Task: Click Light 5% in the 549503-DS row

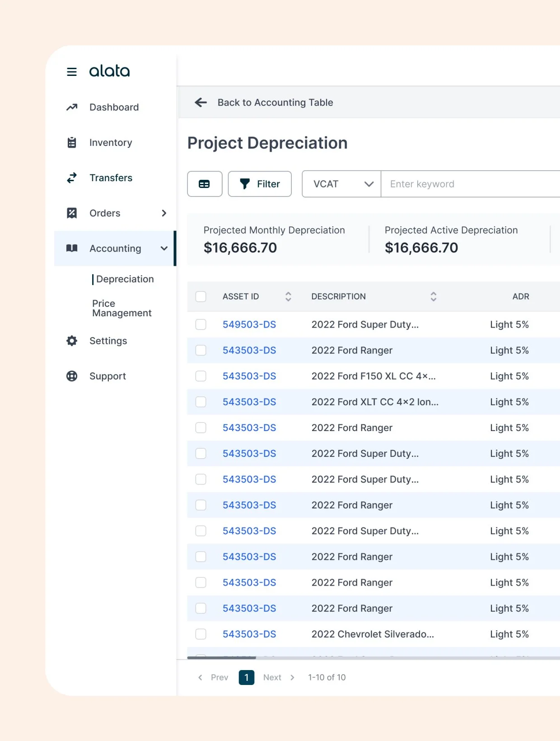Action: click(x=509, y=324)
